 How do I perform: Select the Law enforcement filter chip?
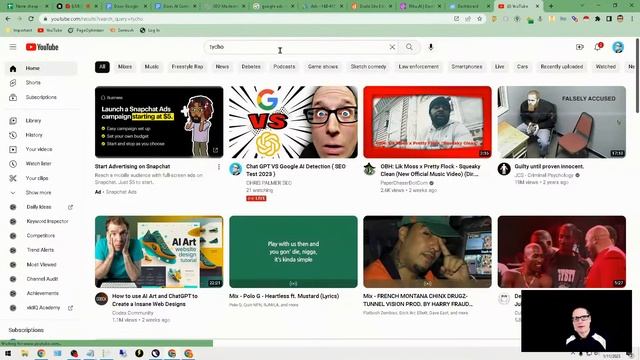(x=419, y=67)
